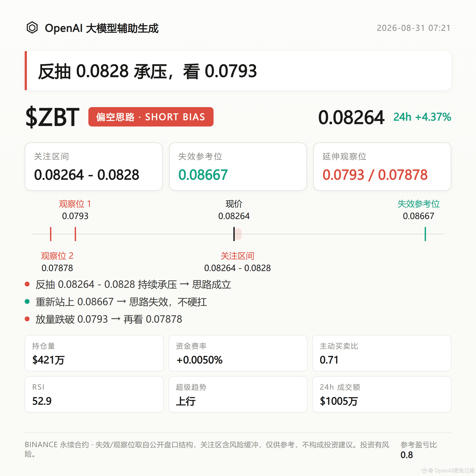The width and height of the screenshot is (476, 476).
Task: Select the 参考盈亏比 value 0.8
Action: tap(407, 455)
